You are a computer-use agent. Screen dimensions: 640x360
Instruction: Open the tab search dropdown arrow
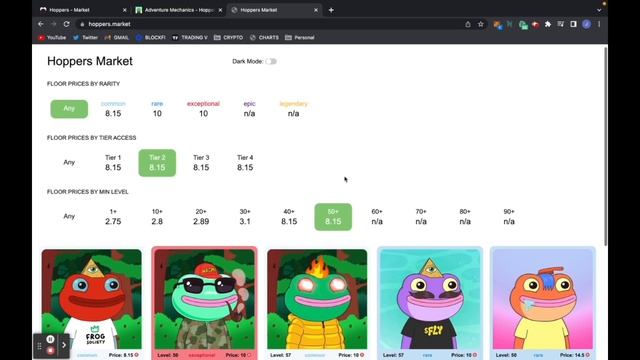(x=599, y=10)
